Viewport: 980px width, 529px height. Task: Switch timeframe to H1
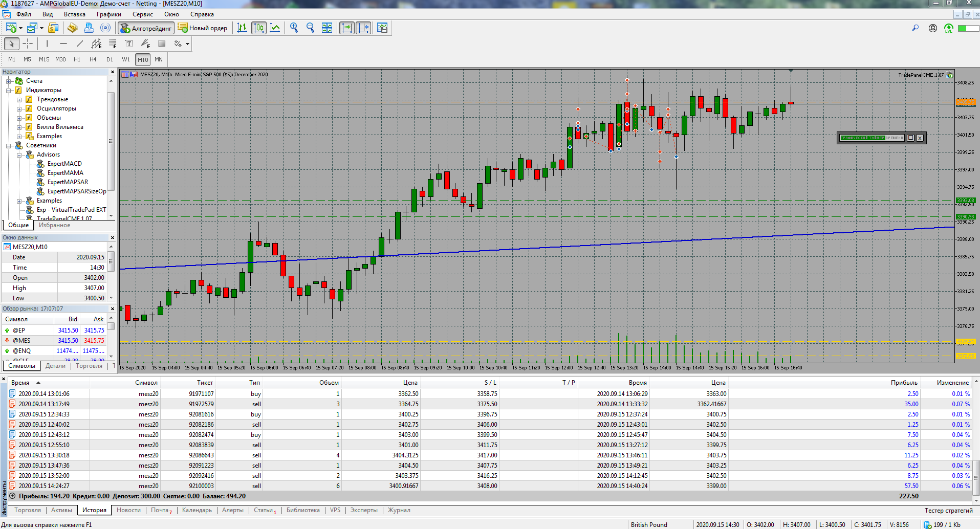[77, 59]
